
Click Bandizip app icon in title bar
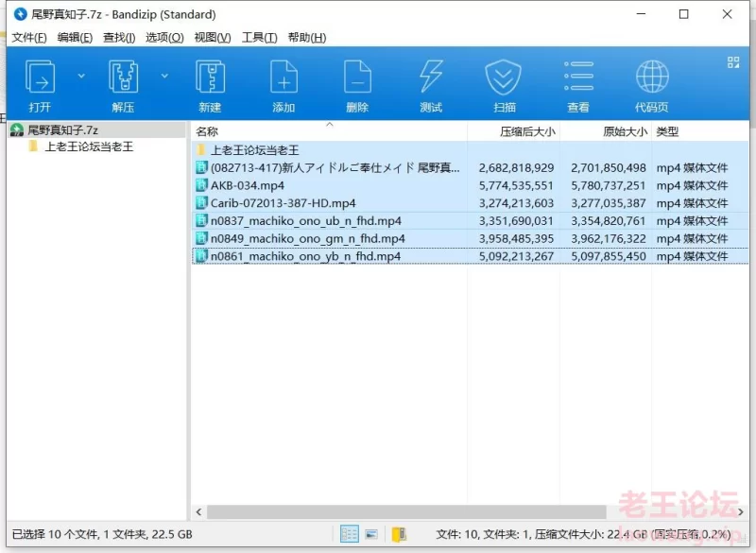tap(20, 14)
